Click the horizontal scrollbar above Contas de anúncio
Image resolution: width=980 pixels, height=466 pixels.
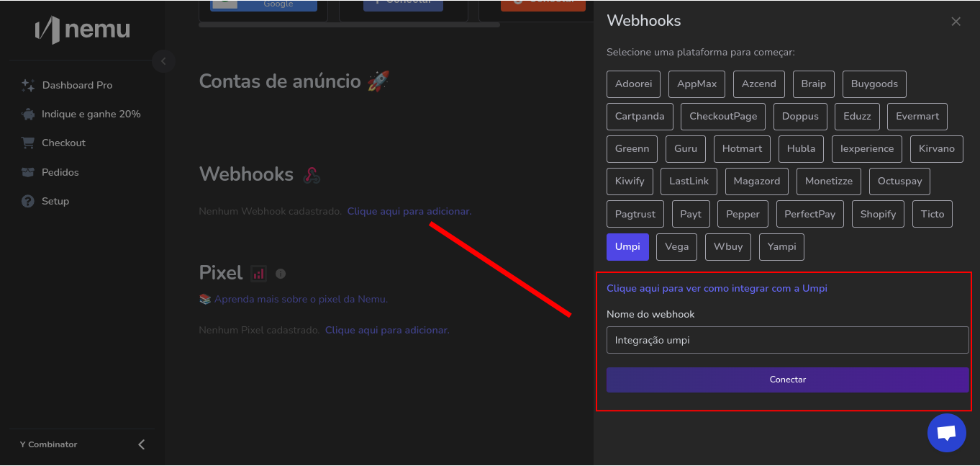349,24
